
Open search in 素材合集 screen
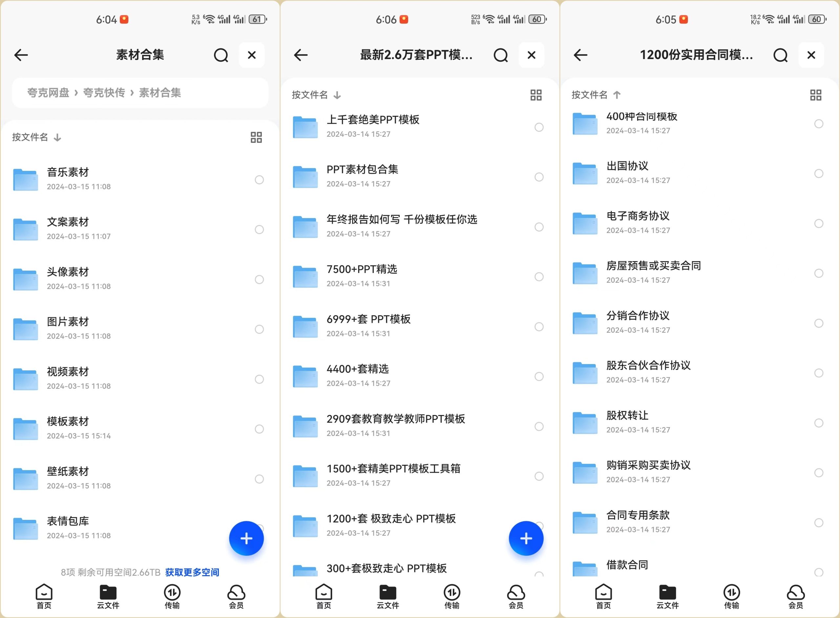pyautogui.click(x=221, y=55)
